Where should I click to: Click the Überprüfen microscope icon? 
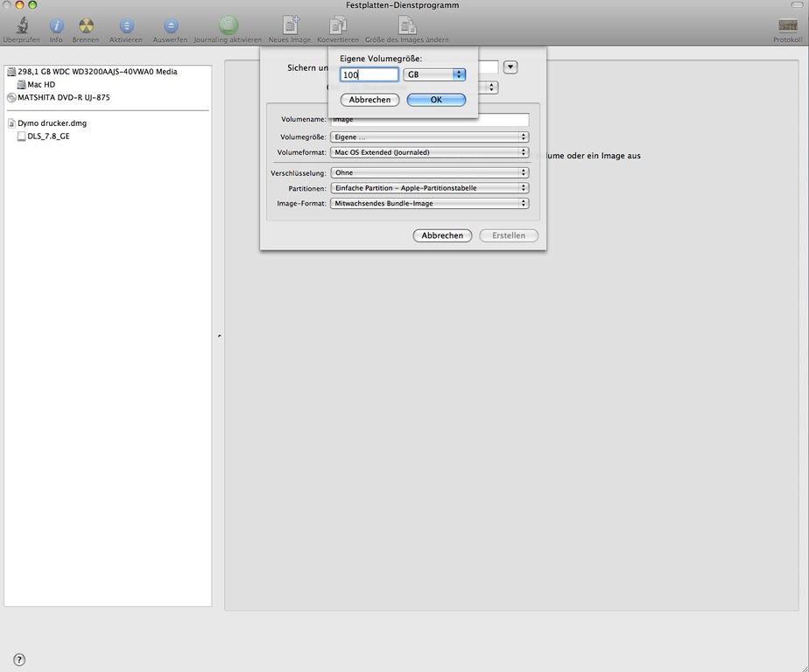pos(21,26)
